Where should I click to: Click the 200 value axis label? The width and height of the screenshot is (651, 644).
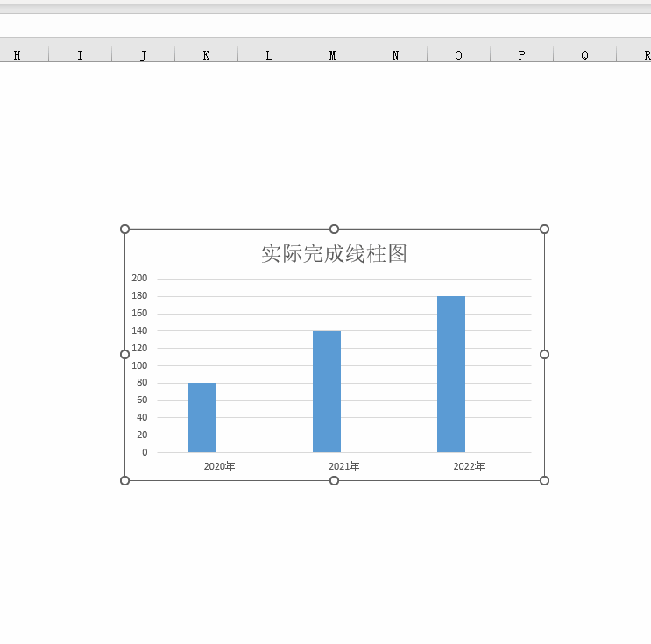(139, 279)
